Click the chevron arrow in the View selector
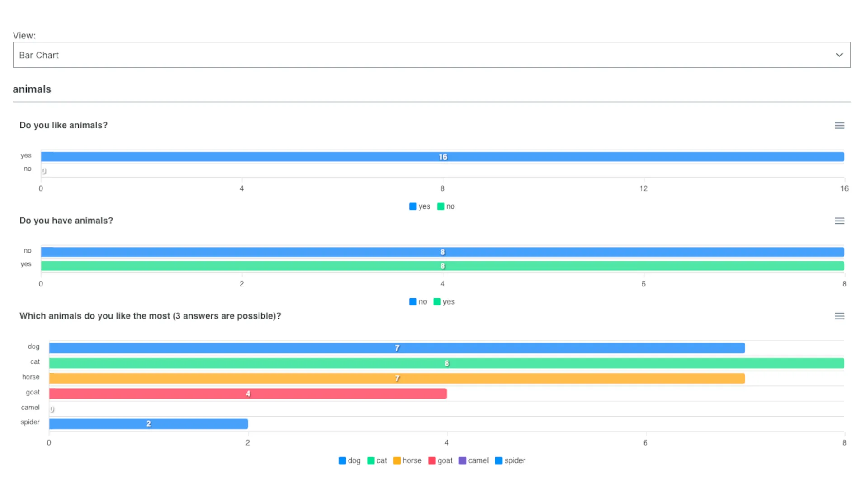 click(840, 55)
